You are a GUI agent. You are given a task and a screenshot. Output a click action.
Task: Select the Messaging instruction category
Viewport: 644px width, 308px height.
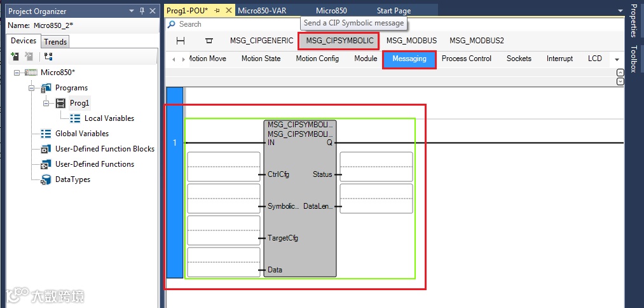pos(409,59)
